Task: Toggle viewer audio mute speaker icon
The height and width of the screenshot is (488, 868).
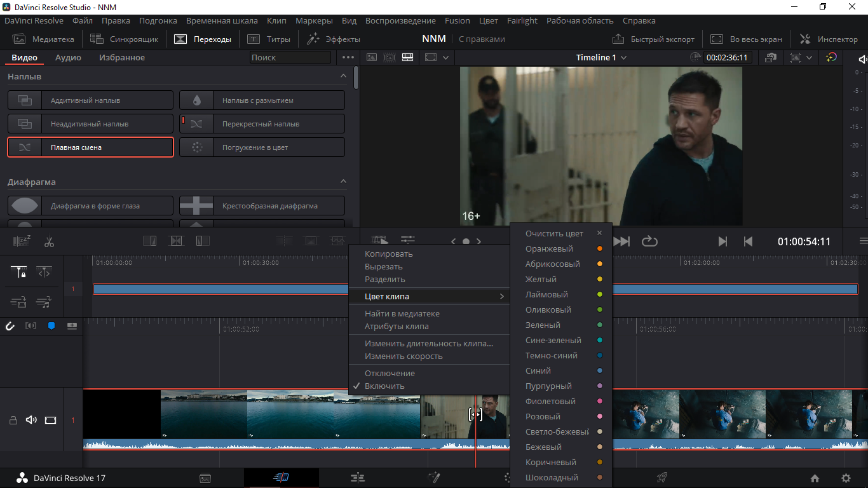Action: (862, 58)
